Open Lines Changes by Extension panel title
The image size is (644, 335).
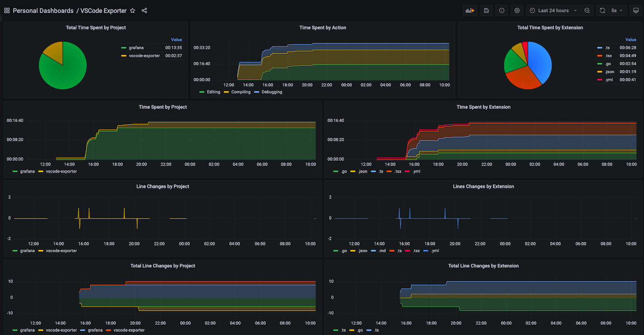(x=483, y=186)
